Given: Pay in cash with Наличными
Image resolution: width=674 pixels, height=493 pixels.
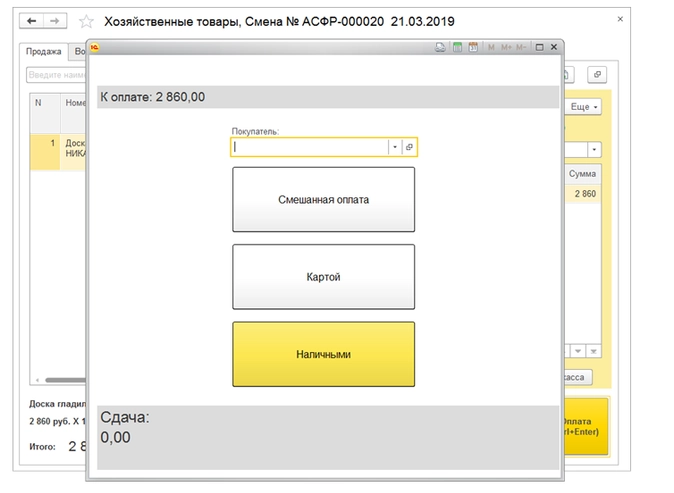Looking at the screenshot, I should [324, 355].
